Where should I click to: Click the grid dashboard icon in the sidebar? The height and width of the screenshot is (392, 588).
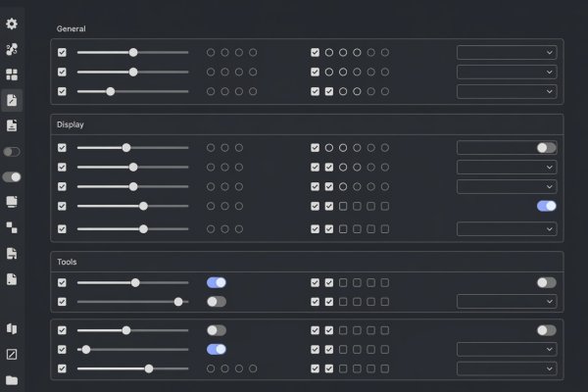(x=12, y=74)
